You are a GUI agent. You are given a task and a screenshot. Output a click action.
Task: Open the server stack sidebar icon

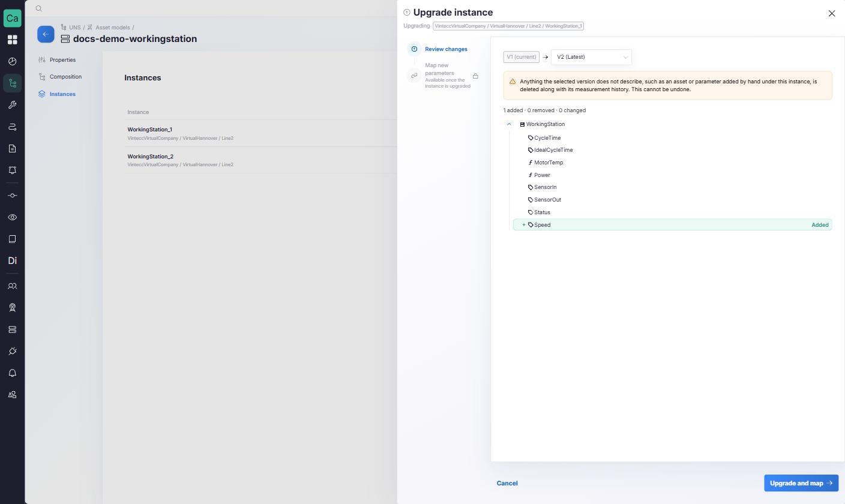point(12,329)
